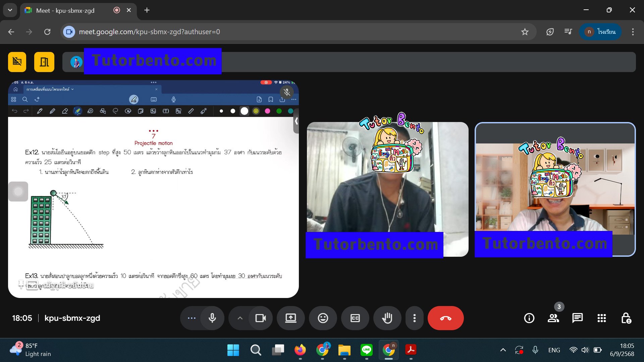This screenshot has height=362, width=644.
Task: Bookmark this Meet page with the star
Action: [x=525, y=32]
